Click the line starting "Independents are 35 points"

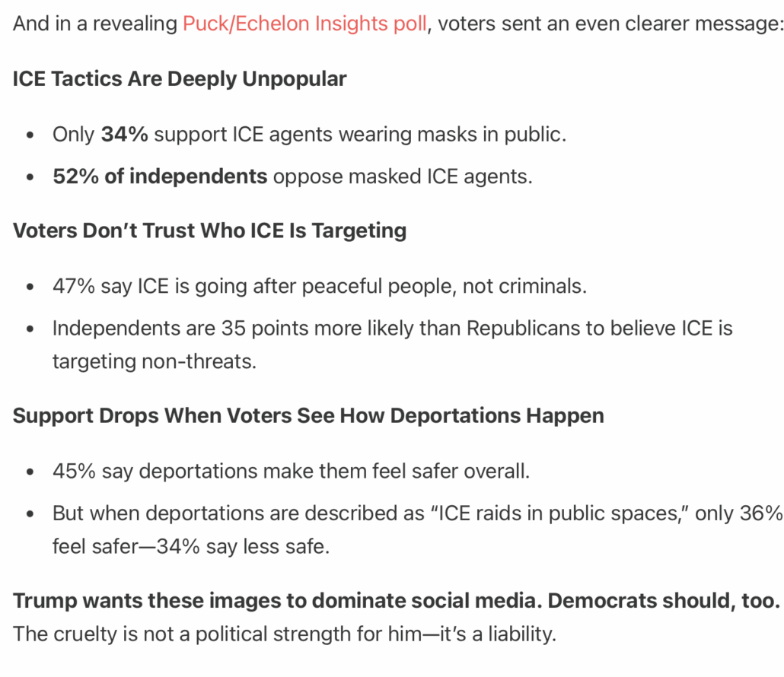pos(392,329)
